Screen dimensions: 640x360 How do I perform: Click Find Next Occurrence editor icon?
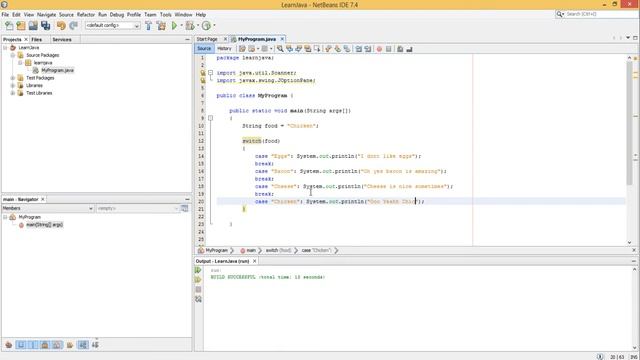(x=299, y=49)
